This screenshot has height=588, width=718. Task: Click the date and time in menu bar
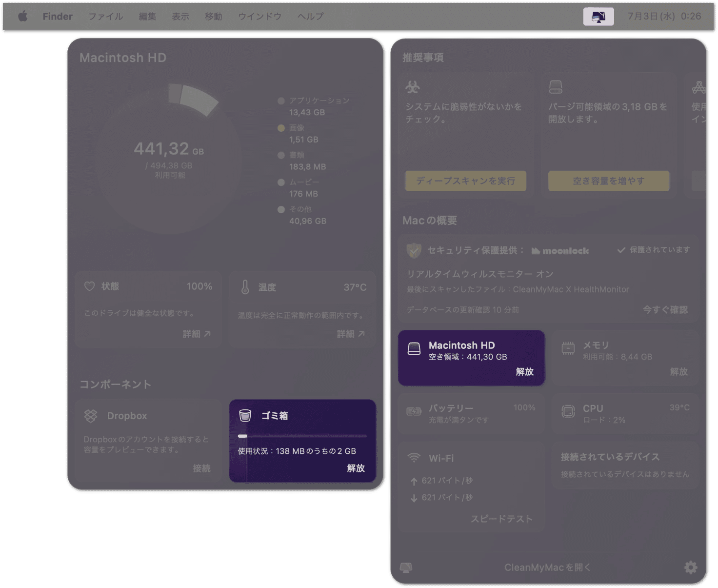pyautogui.click(x=664, y=17)
